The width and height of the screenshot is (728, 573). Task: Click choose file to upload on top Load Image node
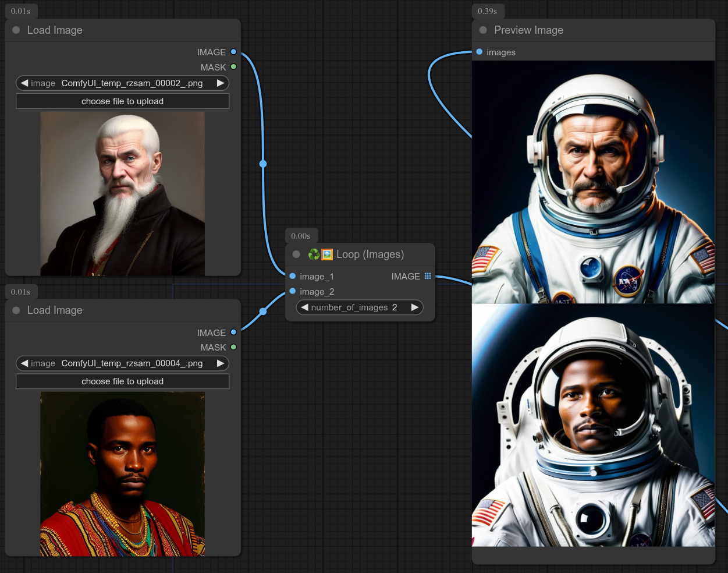[122, 101]
